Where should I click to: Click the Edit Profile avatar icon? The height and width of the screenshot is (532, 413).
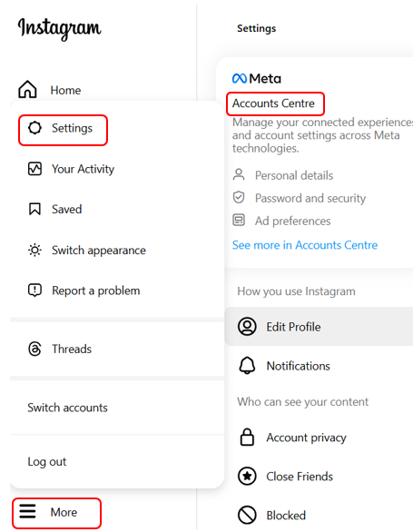click(x=247, y=327)
